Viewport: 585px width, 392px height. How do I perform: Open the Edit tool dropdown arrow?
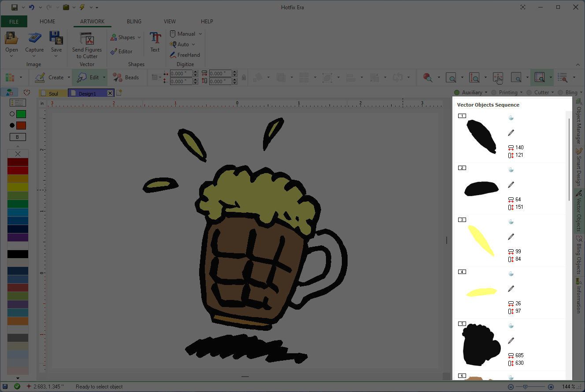(x=104, y=78)
